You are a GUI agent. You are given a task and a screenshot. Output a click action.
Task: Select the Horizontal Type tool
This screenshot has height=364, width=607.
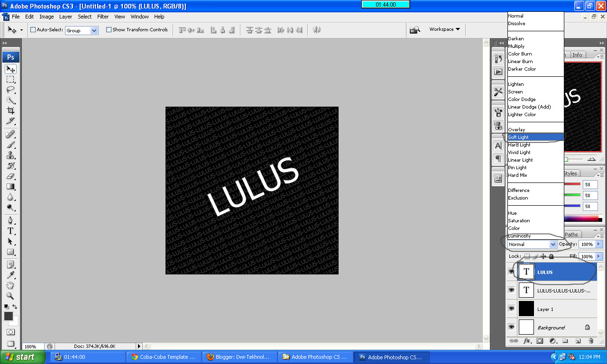(x=10, y=231)
